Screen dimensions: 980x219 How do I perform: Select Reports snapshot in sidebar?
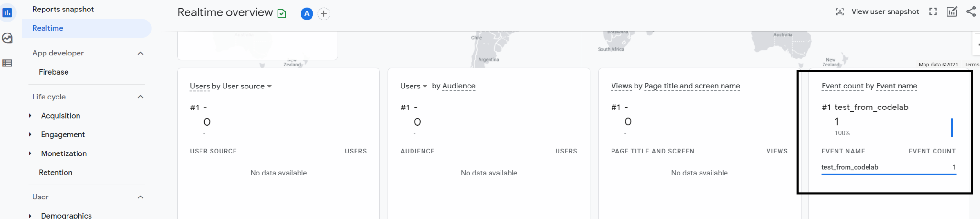[63, 9]
